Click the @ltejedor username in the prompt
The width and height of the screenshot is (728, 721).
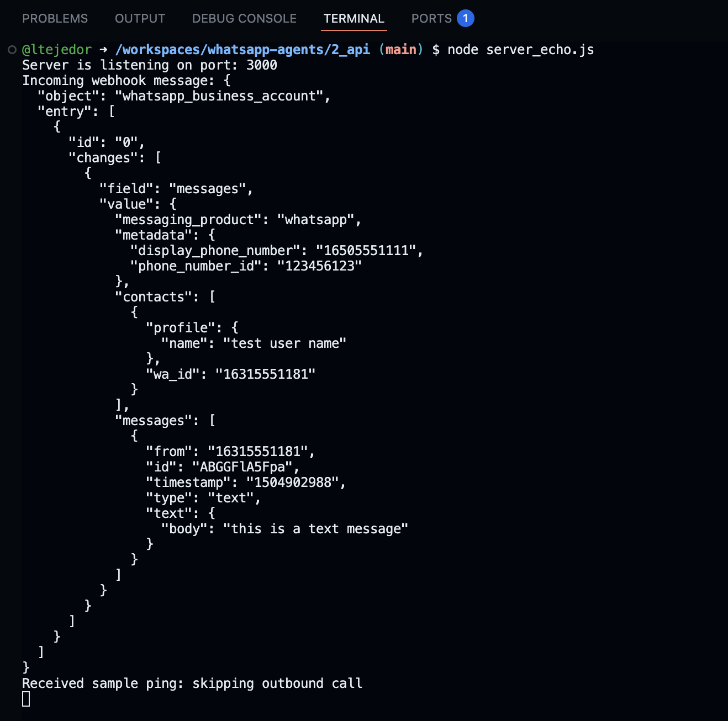56,50
